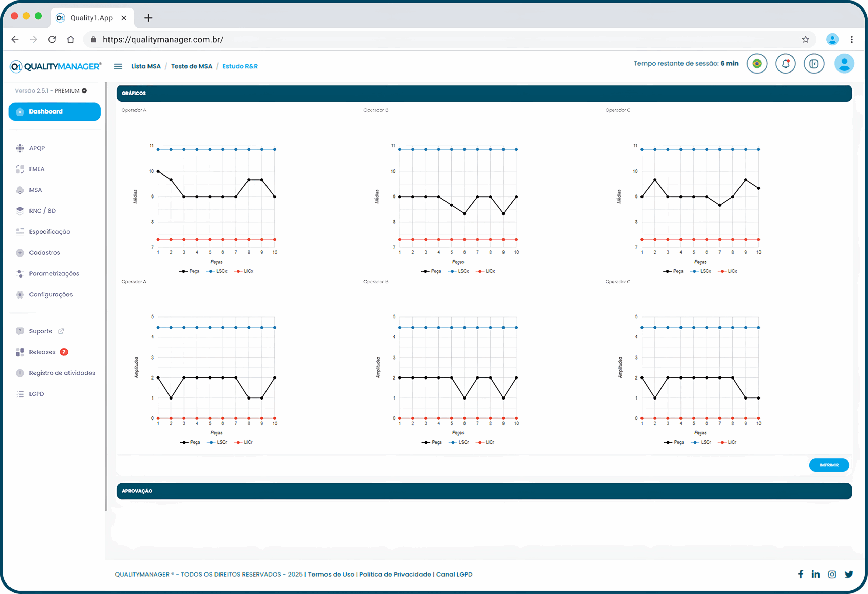Viewport: 868px width, 594px height.
Task: Toggle the hamburger sidebar menu icon
Action: (x=118, y=66)
